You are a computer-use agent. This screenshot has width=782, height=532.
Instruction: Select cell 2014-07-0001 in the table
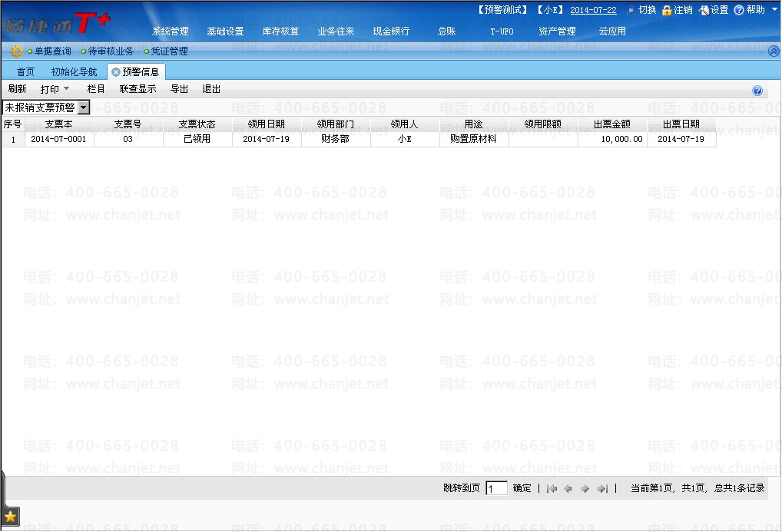(59, 139)
